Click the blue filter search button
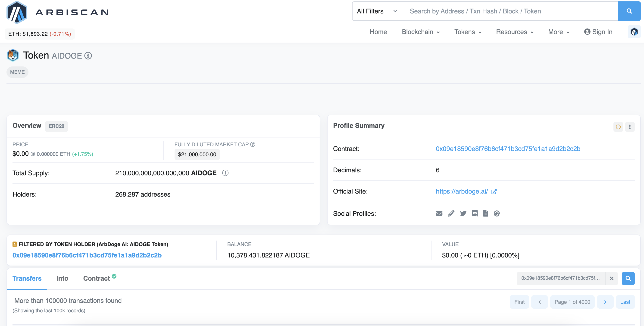 628,278
